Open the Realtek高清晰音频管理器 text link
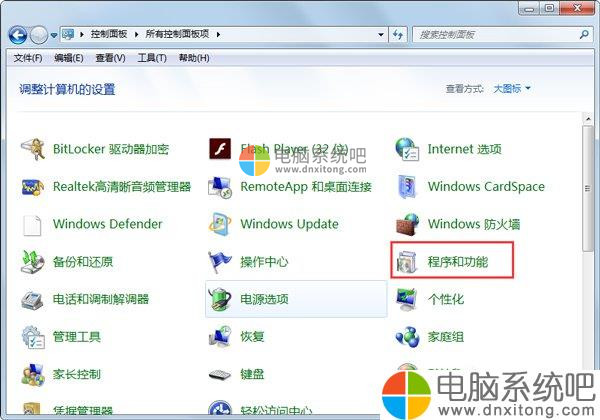This screenshot has height=420, width=600. (x=122, y=187)
